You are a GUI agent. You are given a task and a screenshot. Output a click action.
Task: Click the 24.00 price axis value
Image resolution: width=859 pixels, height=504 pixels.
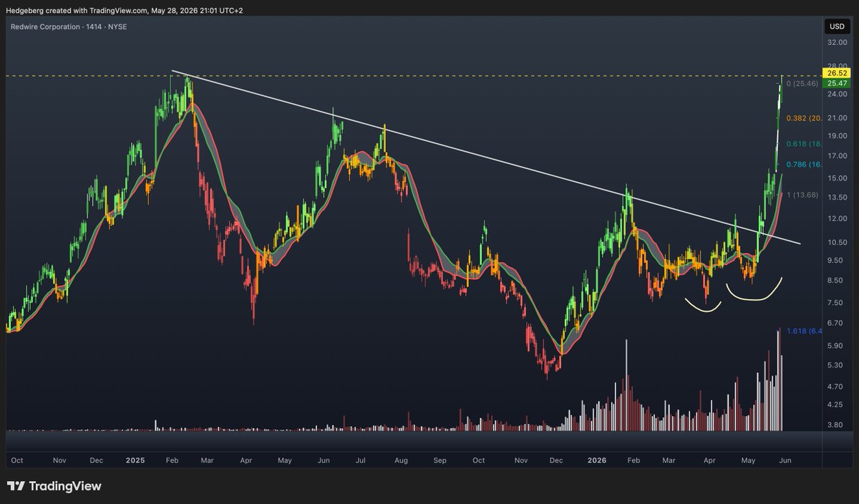[x=837, y=94]
